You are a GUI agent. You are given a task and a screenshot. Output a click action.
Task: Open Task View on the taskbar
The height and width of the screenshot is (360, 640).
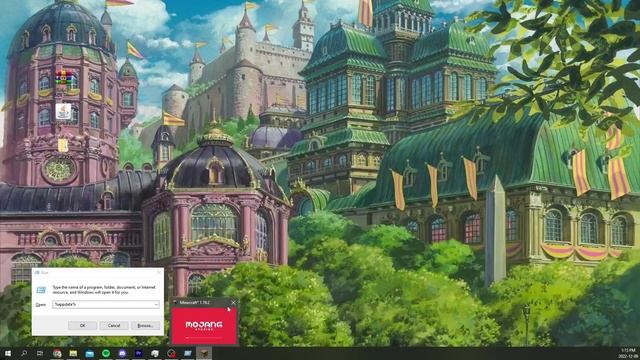(40, 353)
